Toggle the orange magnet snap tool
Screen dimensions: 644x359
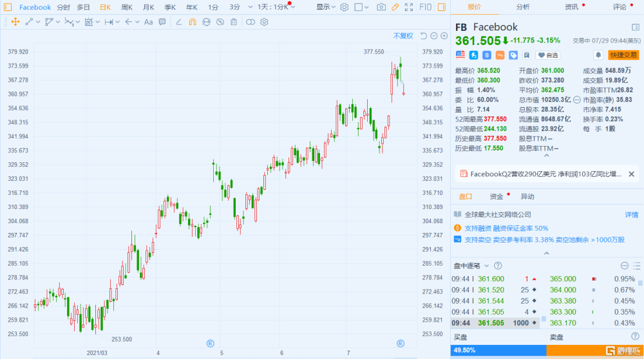192,22
